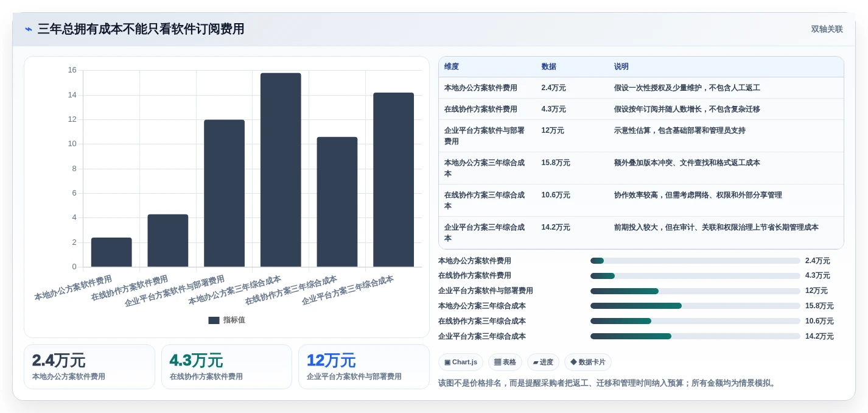Click the 双轴关联 label in header
Image resolution: width=868 pixels, height=413 pixels.
tap(827, 29)
